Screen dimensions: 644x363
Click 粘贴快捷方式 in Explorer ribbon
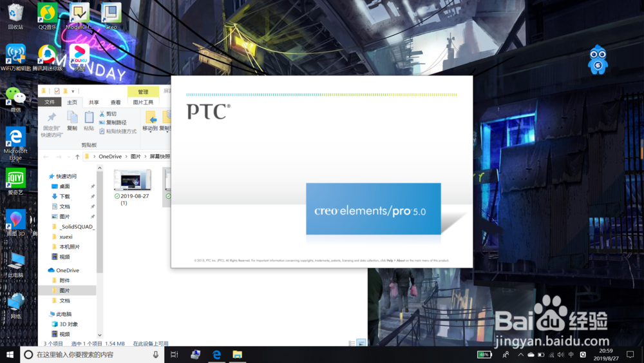tap(118, 131)
